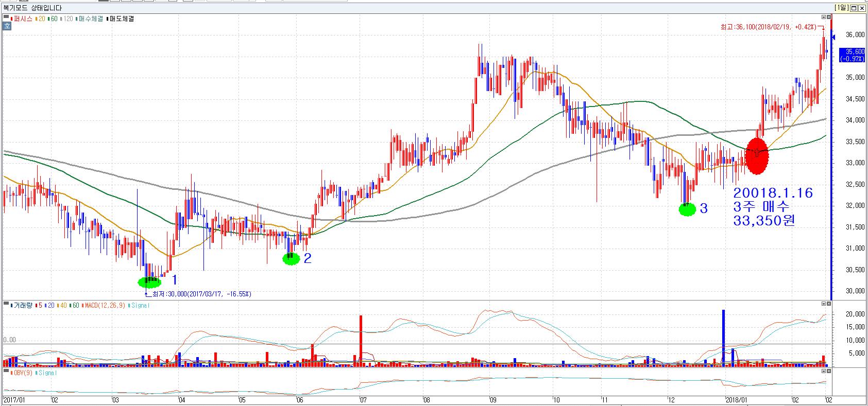Click the 2017/01 date label on the time axis

[x=15, y=400]
